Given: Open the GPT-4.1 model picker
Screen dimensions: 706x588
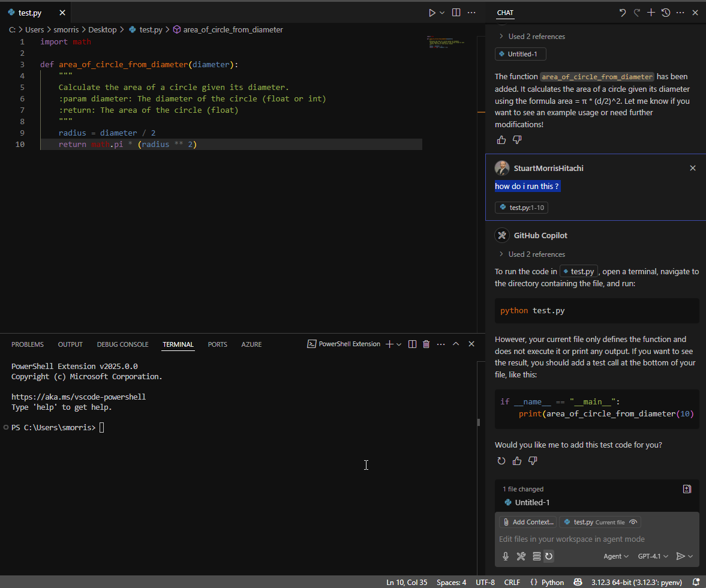Looking at the screenshot, I should pos(653,556).
